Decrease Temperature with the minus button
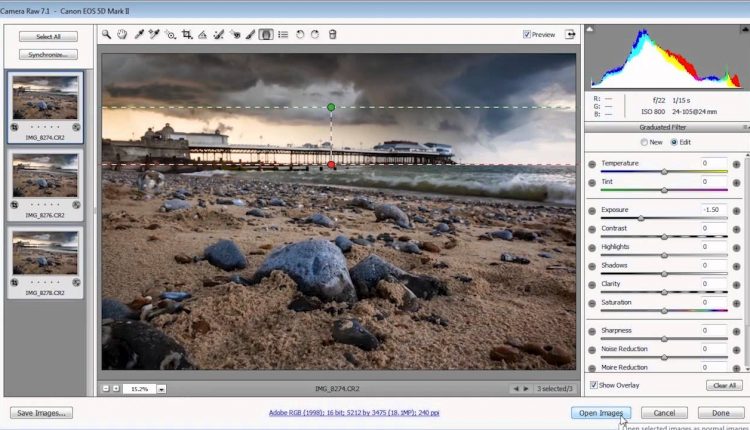Screen dimensions: 750x430 [x=592, y=164]
